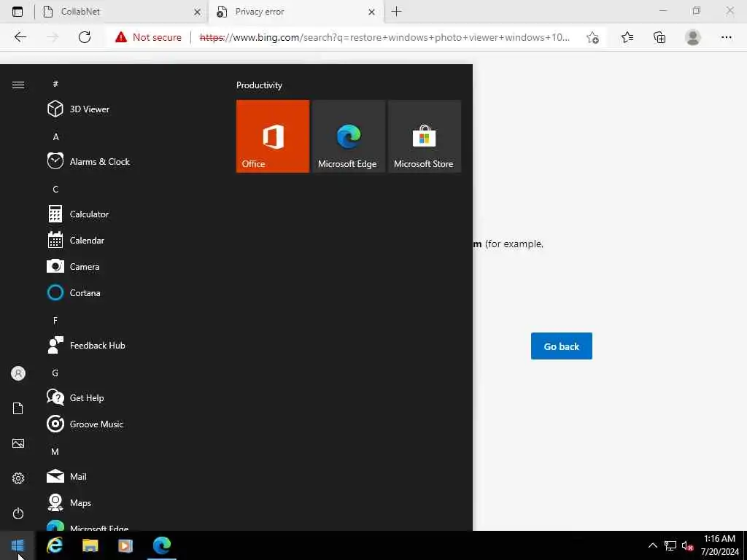Open the user account icon in Start
The image size is (747, 560).
(x=18, y=373)
